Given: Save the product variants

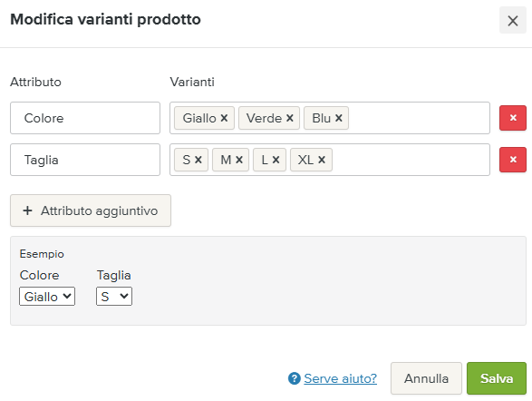Looking at the screenshot, I should (497, 378).
